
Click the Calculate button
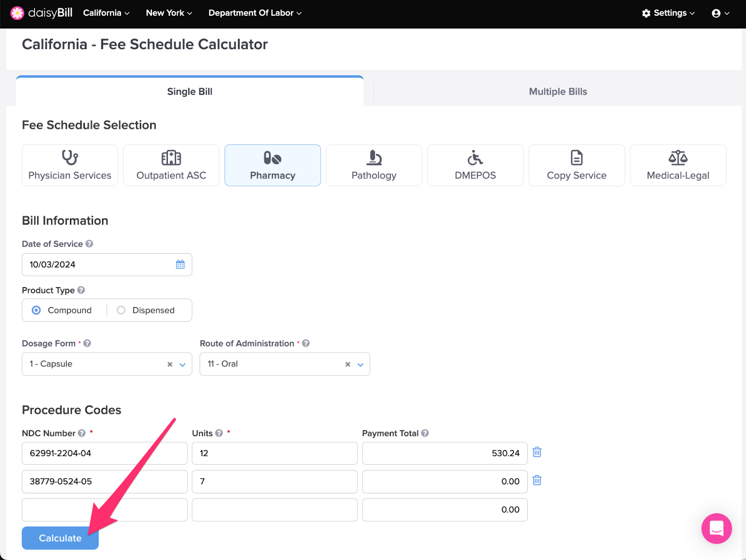click(x=60, y=538)
